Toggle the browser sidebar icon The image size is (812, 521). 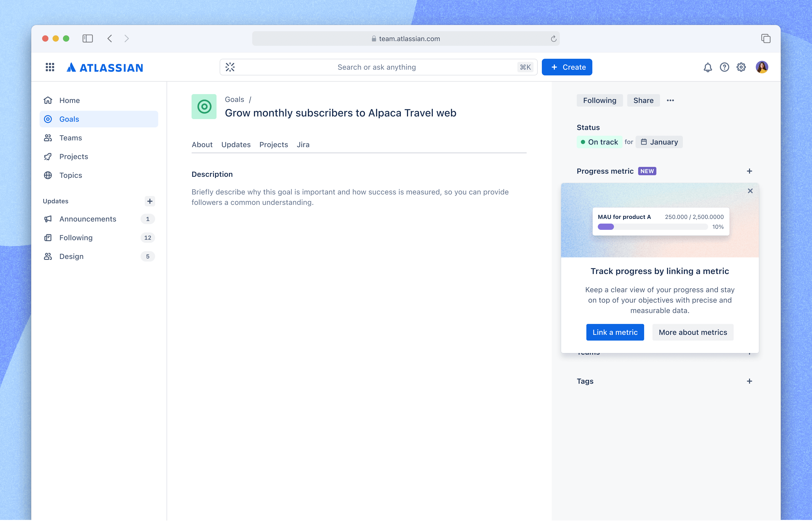(88, 38)
